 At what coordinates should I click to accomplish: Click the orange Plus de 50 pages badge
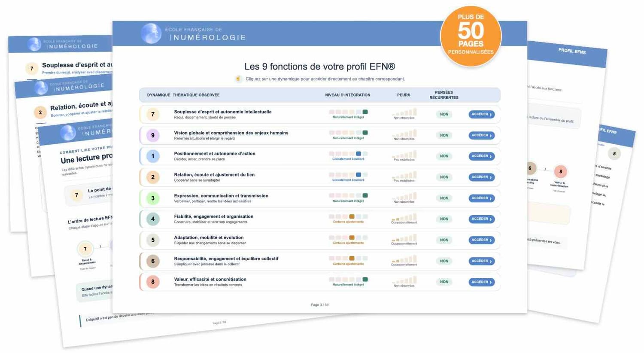pyautogui.click(x=471, y=37)
